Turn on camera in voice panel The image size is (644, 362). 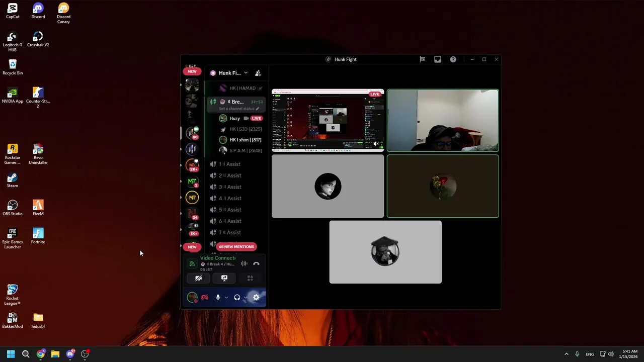pyautogui.click(x=199, y=278)
